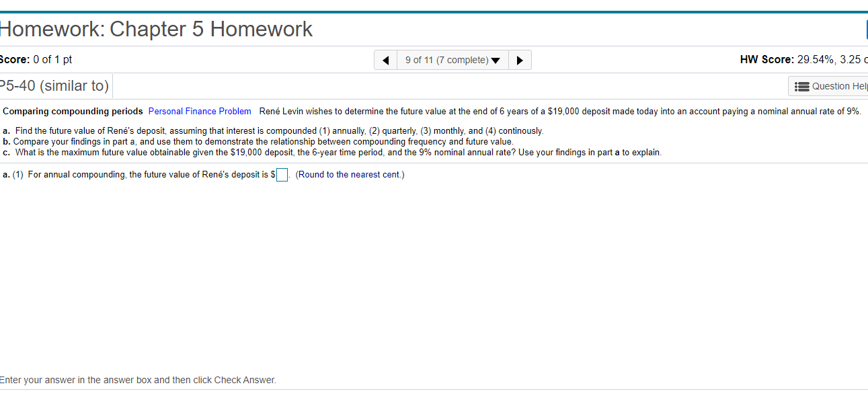Click the blue icon at the top-right edge

click(x=865, y=29)
